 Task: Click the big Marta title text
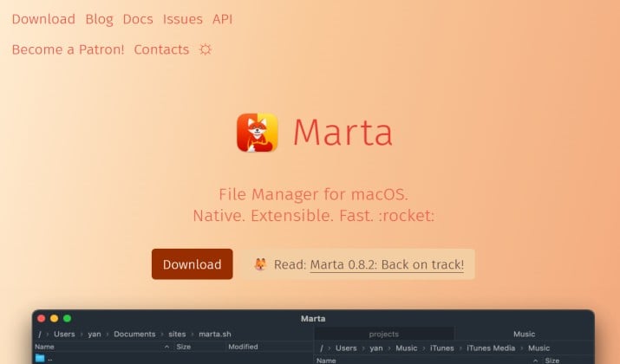tap(343, 133)
